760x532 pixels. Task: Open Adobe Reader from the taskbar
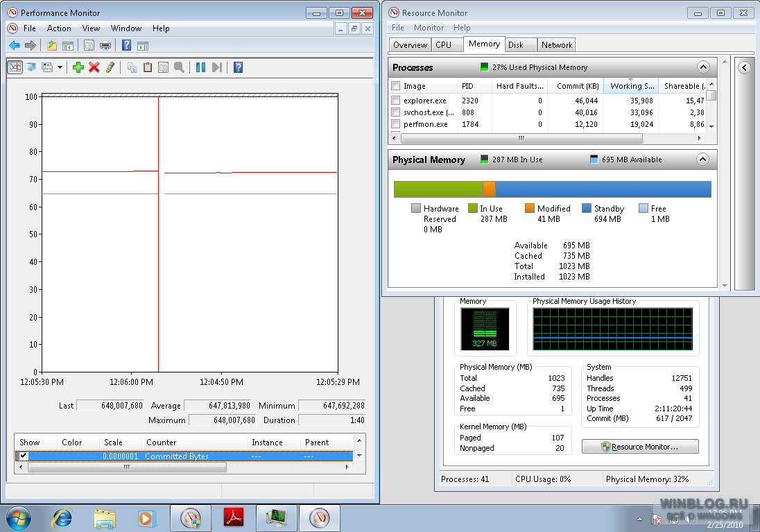(x=234, y=517)
